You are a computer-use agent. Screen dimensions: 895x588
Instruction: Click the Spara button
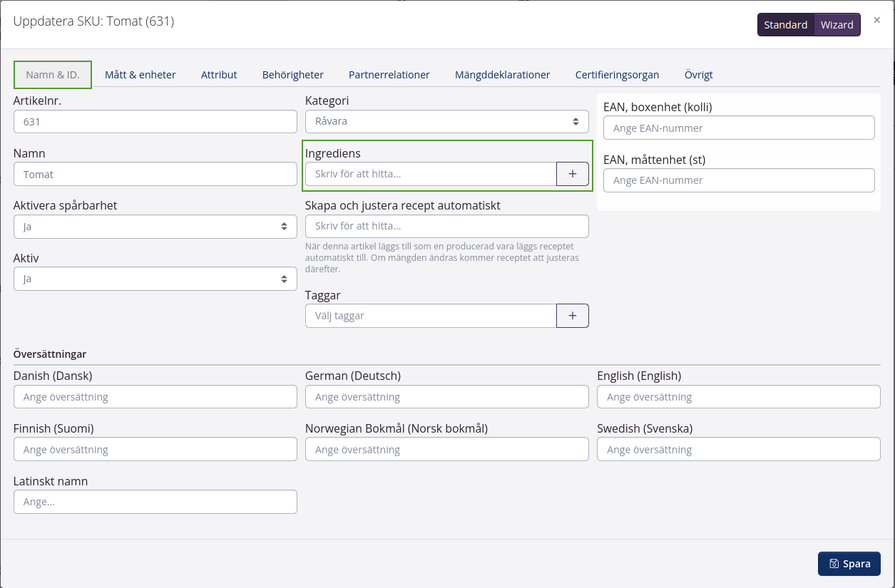coord(849,564)
